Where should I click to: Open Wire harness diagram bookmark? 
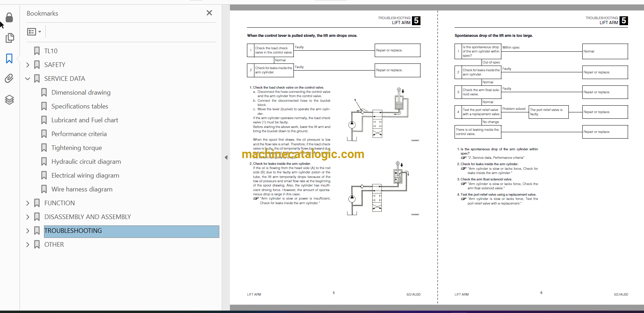(x=82, y=189)
